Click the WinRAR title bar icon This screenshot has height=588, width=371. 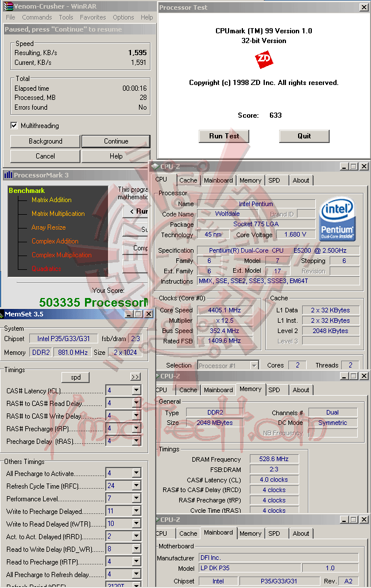8,6
